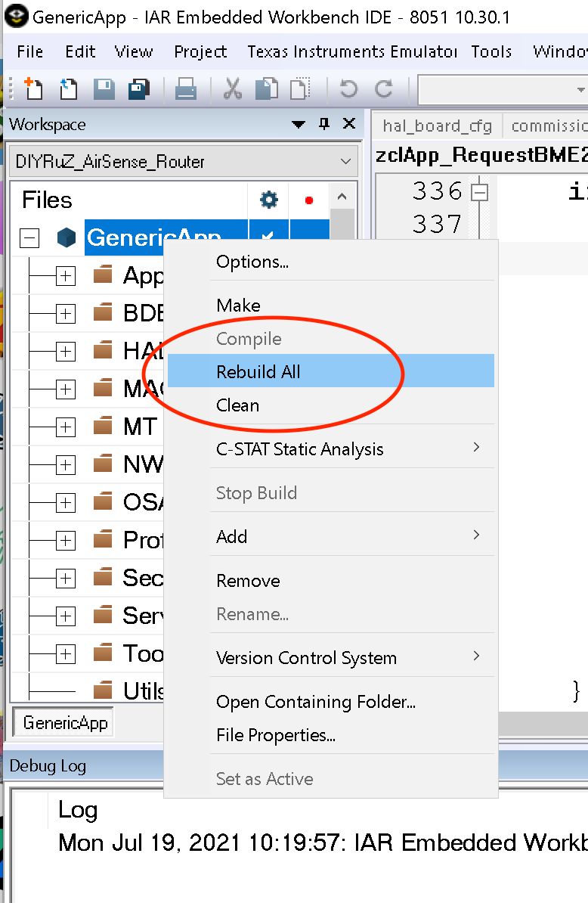Open C-STAT Static Analysis submenu
Screen dimensions: 588x903
pos(331,448)
